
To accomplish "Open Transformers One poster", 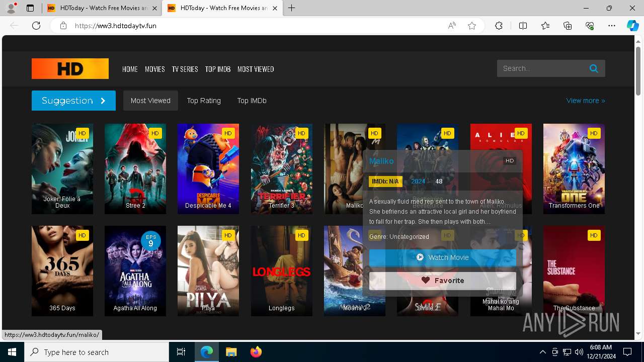I will pyautogui.click(x=574, y=169).
